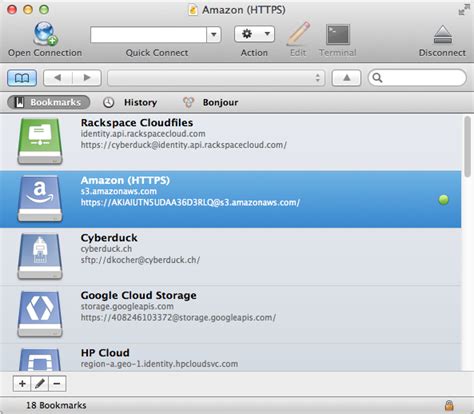Select the Amazon (HTTPS) bookmark title
The width and height of the screenshot is (474, 414).
tap(125, 180)
